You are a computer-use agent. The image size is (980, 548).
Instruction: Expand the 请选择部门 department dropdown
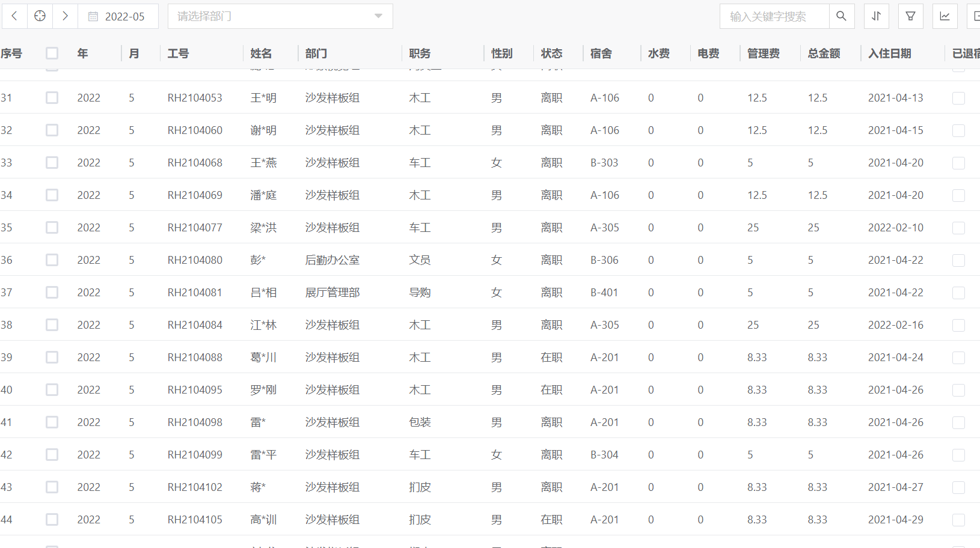coord(280,16)
